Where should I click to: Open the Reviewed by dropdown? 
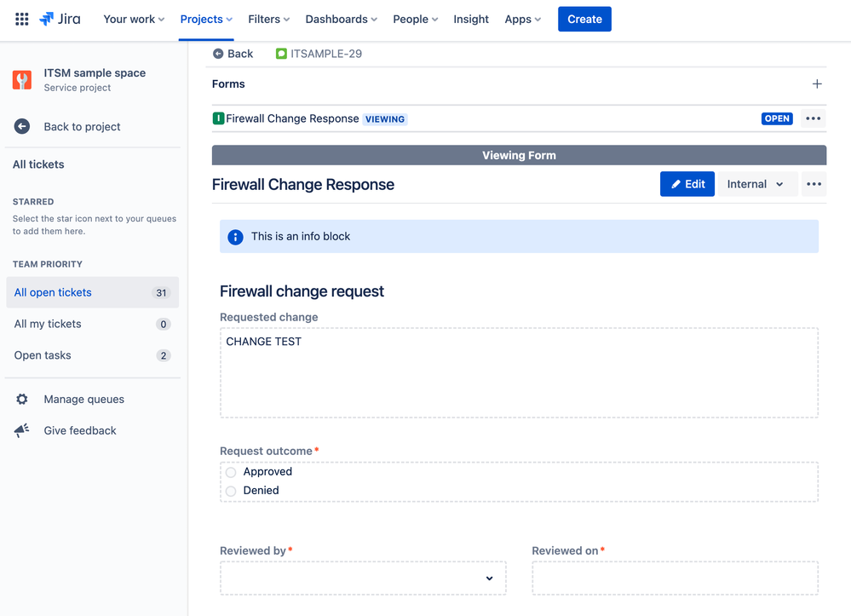pyautogui.click(x=363, y=579)
